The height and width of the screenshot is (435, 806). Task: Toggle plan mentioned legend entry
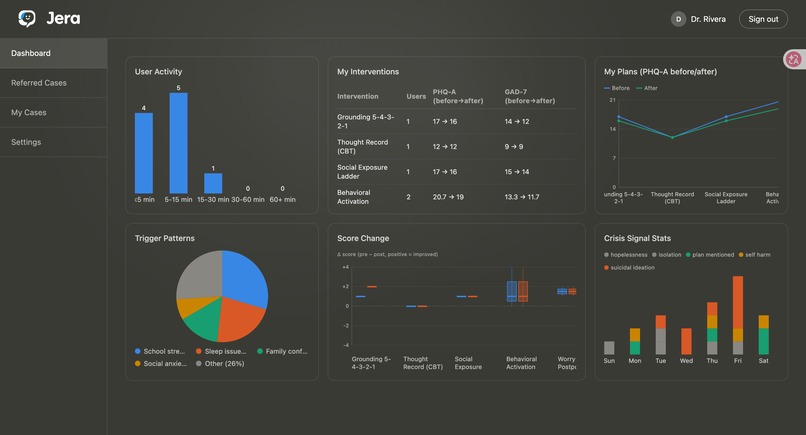(710, 255)
